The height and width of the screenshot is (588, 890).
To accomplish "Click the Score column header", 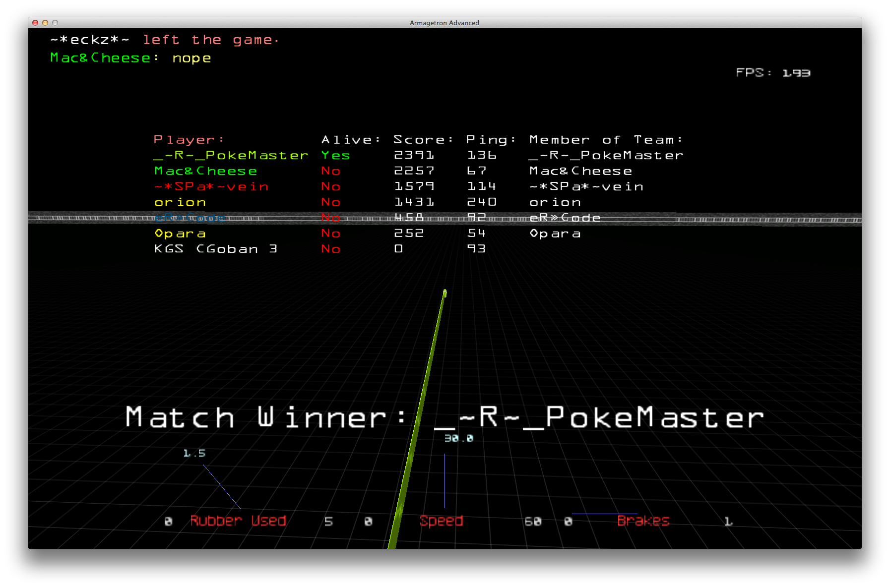I will click(423, 140).
